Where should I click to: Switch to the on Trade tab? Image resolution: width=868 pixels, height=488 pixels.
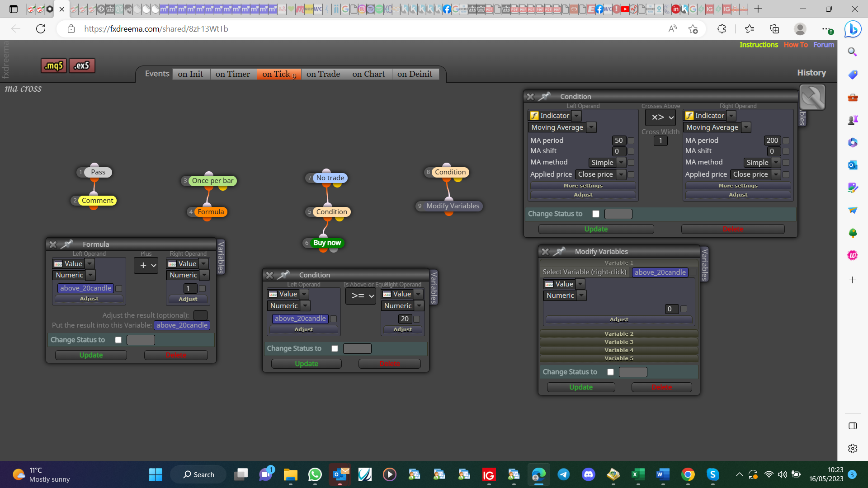pos(323,74)
